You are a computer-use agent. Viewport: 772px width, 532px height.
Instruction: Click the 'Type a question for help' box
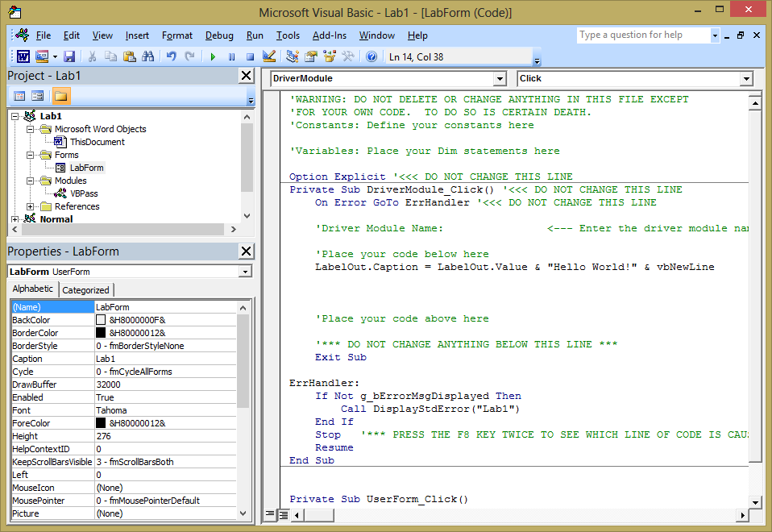[642, 35]
